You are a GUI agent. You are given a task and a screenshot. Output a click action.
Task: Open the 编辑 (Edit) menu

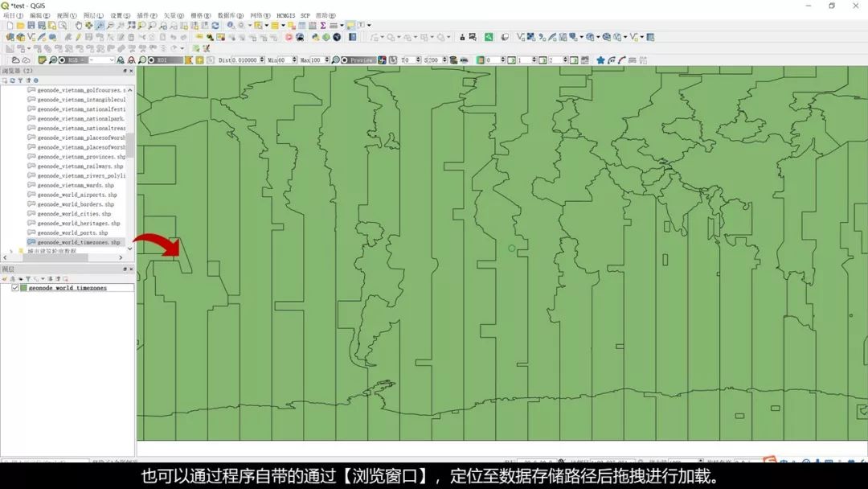tap(39, 15)
